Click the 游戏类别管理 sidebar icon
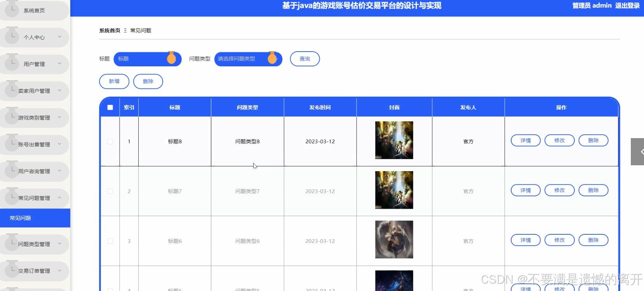This screenshot has height=291, width=644. point(12,117)
